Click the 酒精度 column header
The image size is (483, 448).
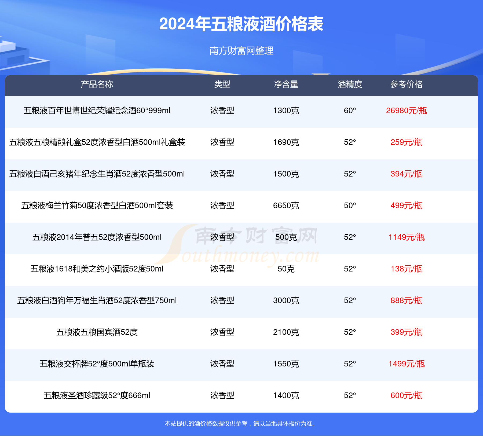[350, 85]
